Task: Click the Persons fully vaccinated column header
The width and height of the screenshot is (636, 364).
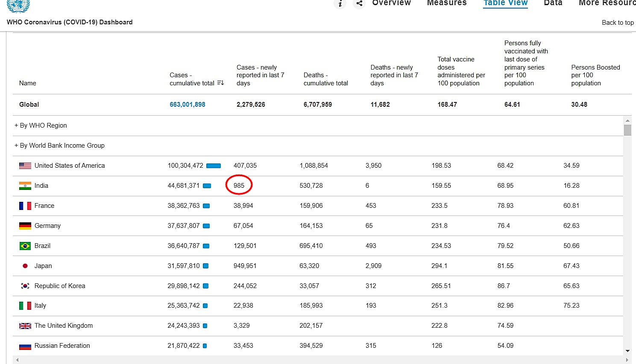Action: coord(526,63)
